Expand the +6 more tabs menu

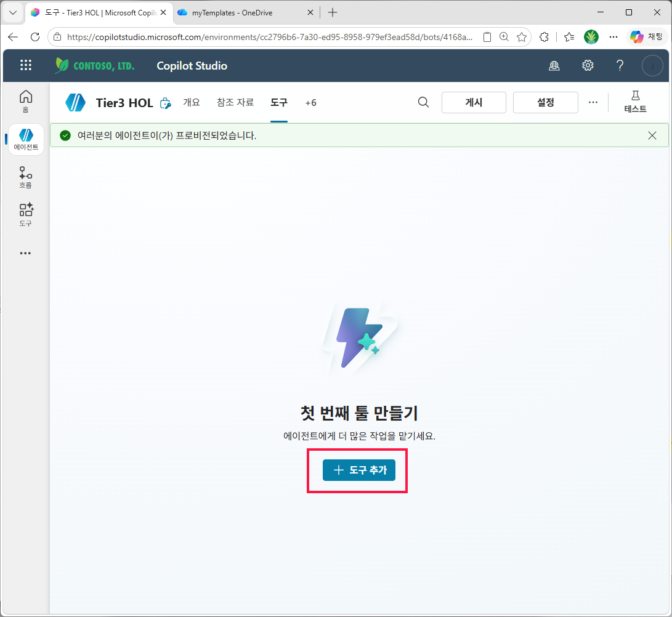310,103
